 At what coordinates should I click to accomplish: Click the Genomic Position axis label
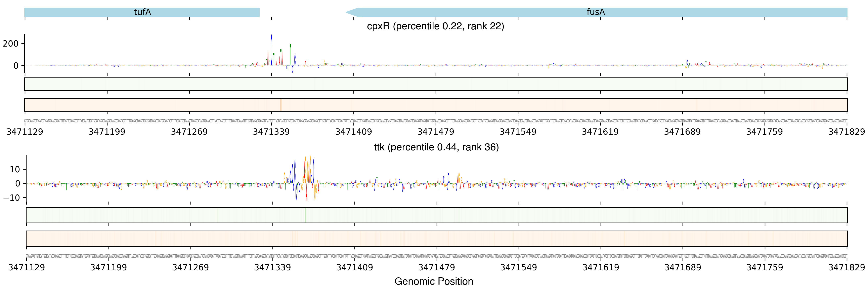[x=434, y=281]
